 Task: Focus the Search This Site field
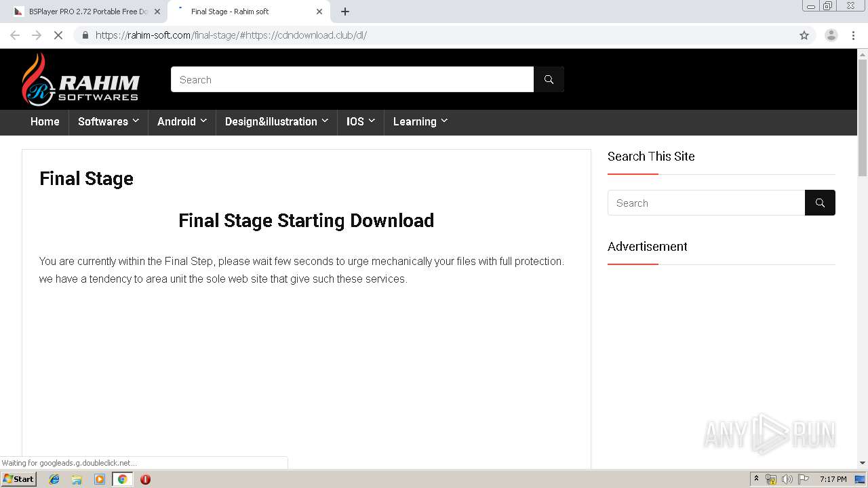click(x=706, y=203)
